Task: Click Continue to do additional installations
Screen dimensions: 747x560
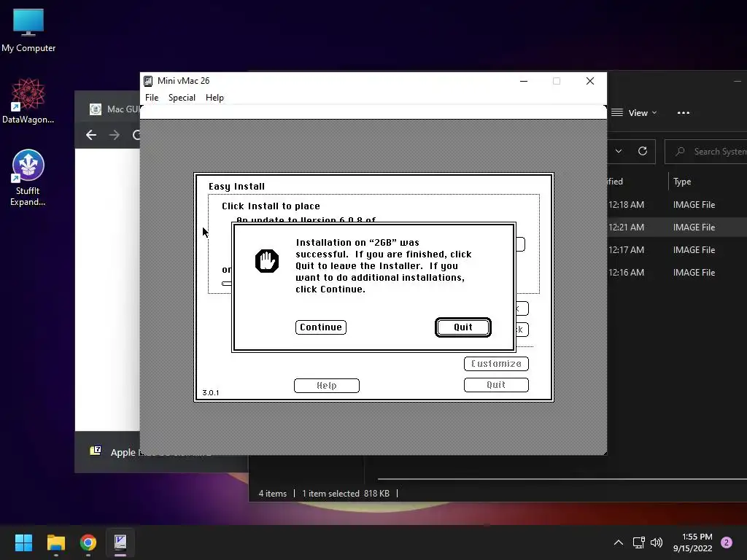Action: point(321,327)
